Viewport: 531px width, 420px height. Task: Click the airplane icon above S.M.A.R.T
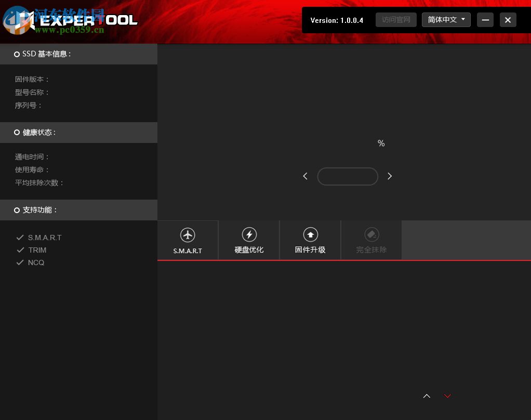188,234
